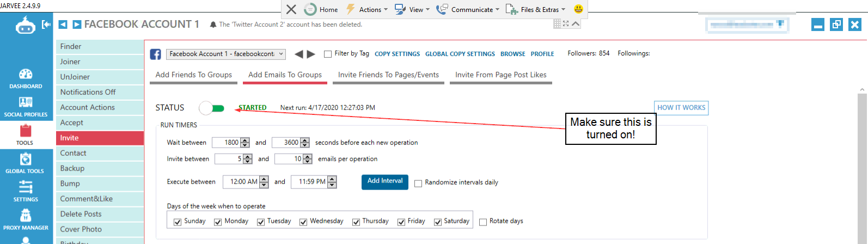868x244 pixels.
Task: Switch to Invite From Page Post Likes tab
Action: pos(501,76)
